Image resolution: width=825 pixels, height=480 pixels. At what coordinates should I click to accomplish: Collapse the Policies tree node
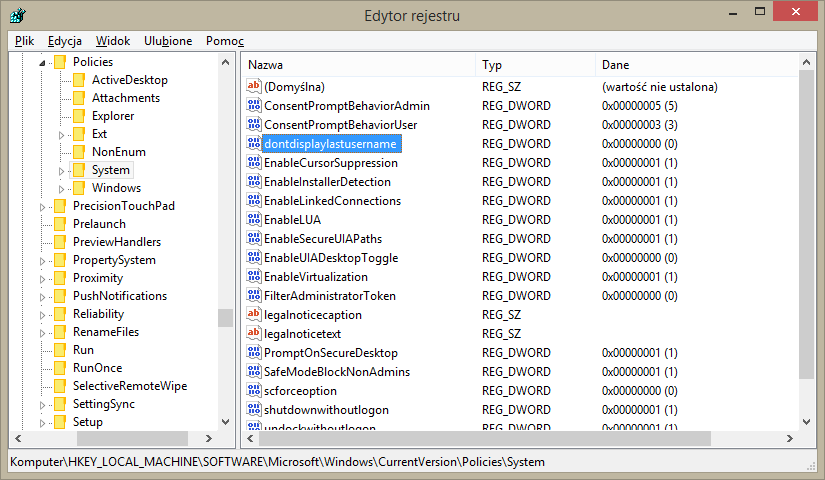pos(42,63)
